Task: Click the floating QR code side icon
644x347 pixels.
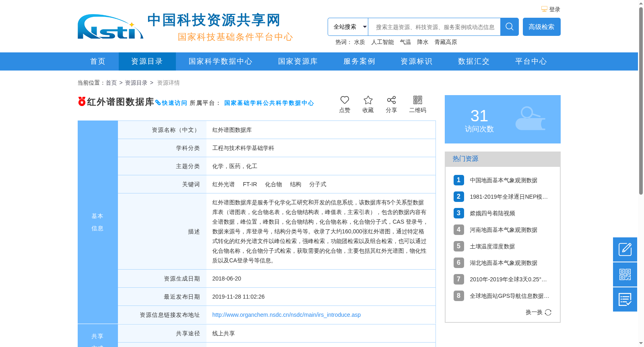Action: point(625,274)
